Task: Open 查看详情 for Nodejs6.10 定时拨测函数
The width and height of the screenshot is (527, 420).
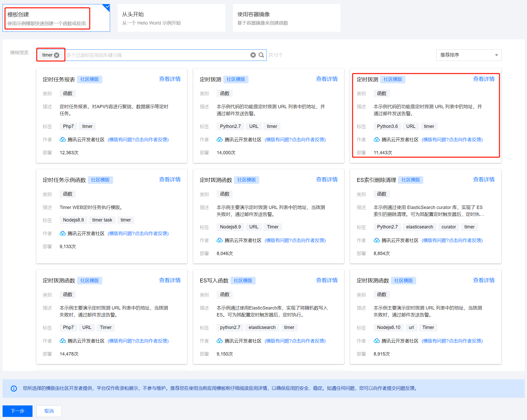Action: pyautogui.click(x=483, y=280)
